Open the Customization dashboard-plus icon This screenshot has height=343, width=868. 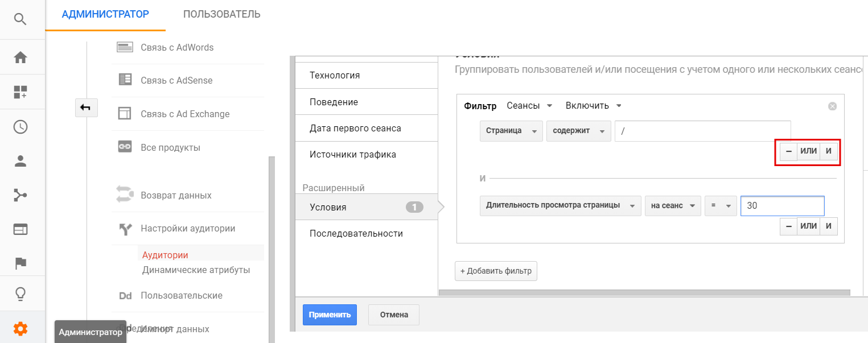pyautogui.click(x=20, y=92)
